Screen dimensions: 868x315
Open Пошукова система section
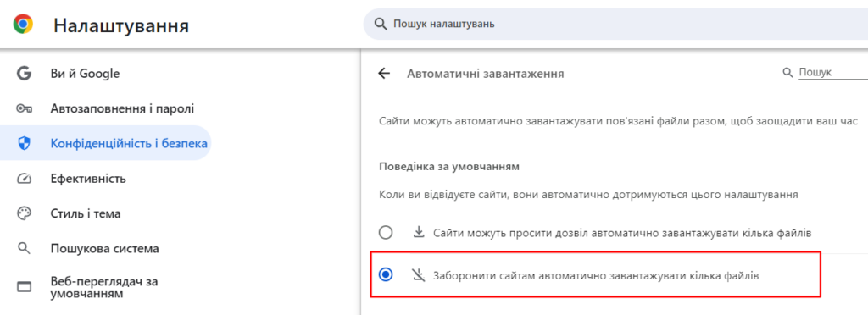click(x=105, y=249)
